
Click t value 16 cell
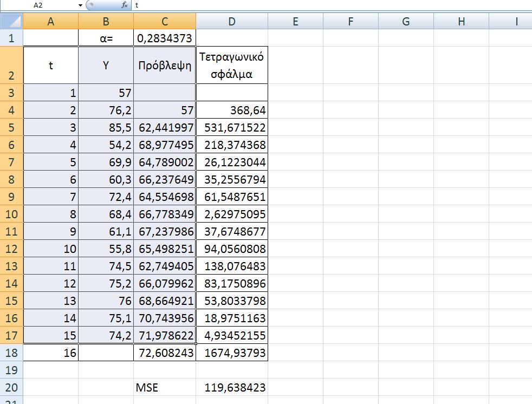(50, 353)
